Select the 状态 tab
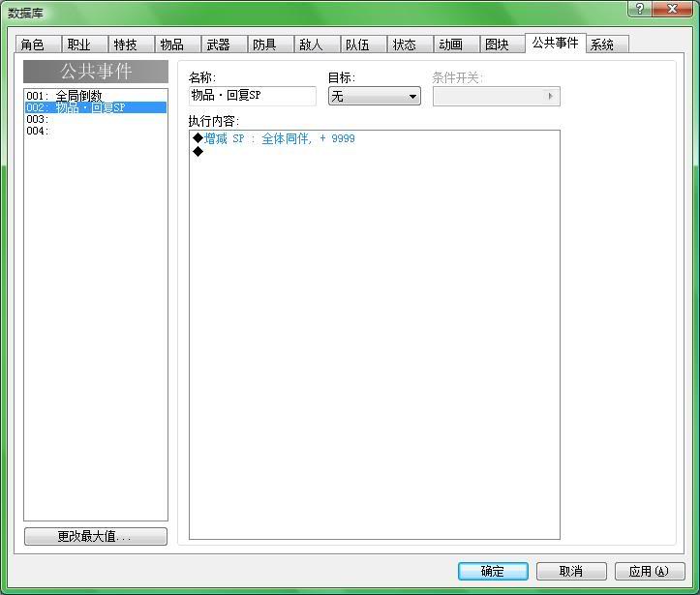The height and width of the screenshot is (595, 700). (x=410, y=45)
